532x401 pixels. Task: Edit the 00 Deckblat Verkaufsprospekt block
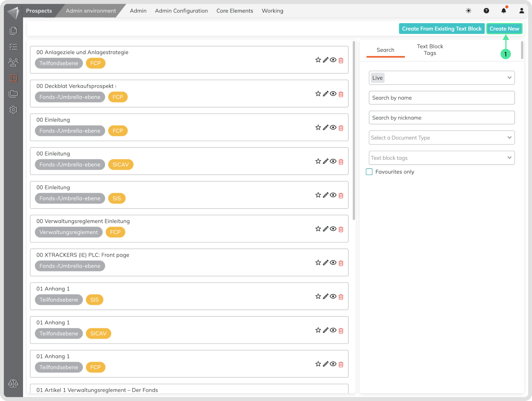coord(325,94)
